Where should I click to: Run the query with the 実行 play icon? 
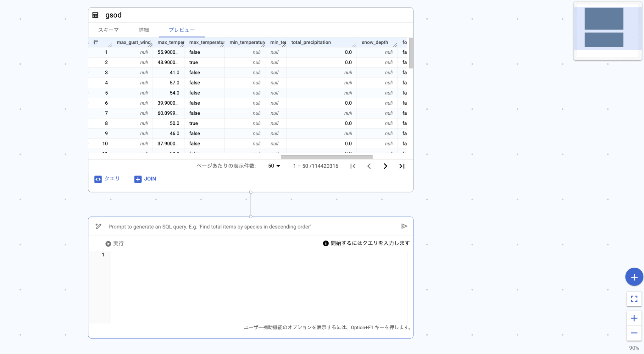coord(108,243)
